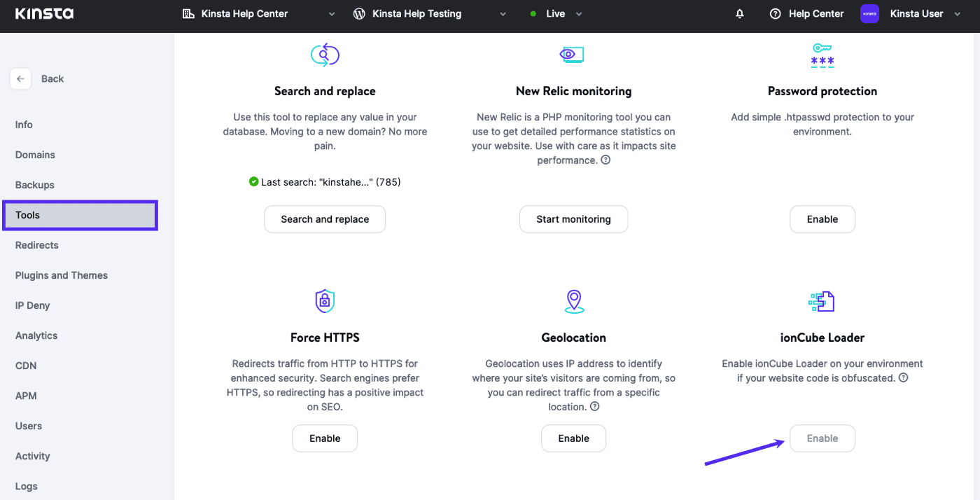
Task: Click the Force HTTPS shield icon
Action: click(325, 301)
